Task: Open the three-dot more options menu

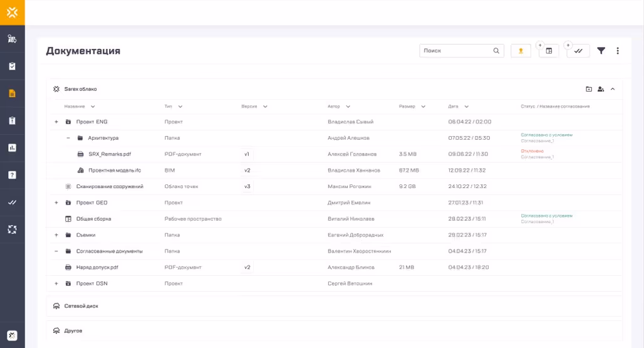Action: [x=618, y=51]
